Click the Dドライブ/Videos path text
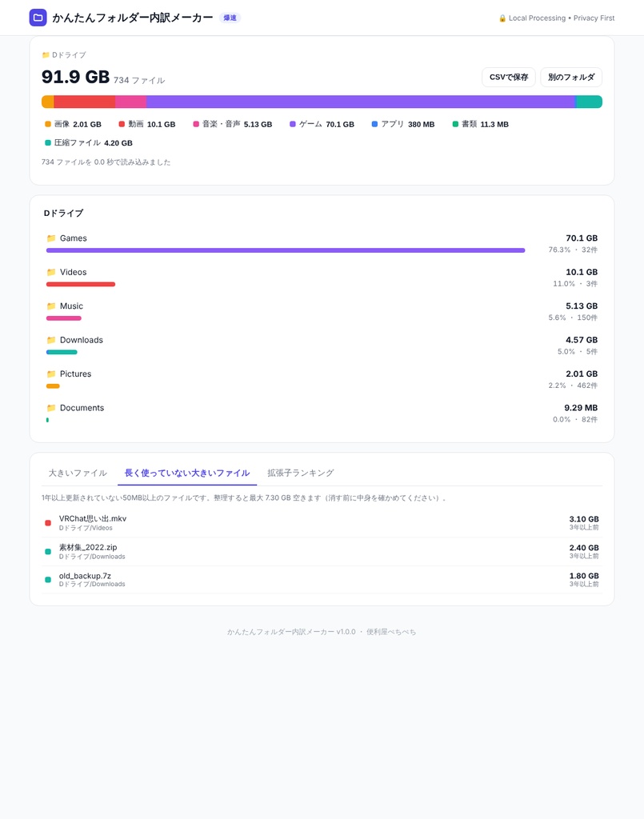 click(86, 528)
